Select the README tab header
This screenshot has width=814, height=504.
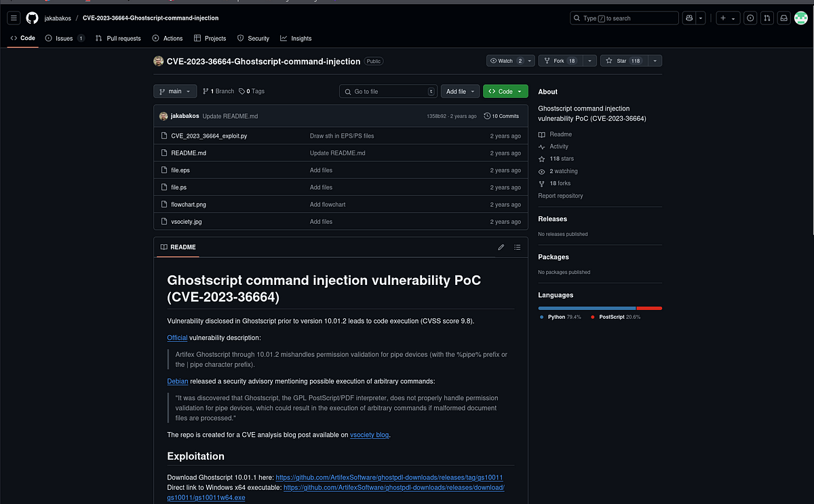coord(178,247)
